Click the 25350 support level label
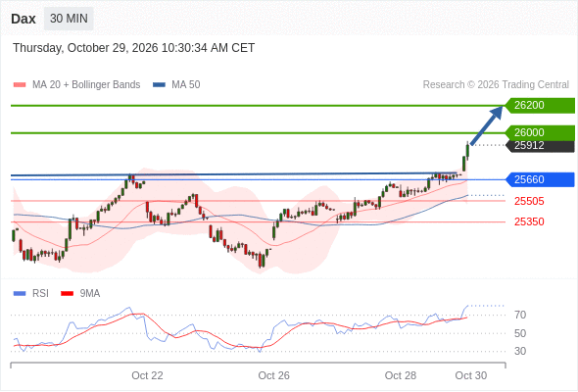 [x=529, y=221]
